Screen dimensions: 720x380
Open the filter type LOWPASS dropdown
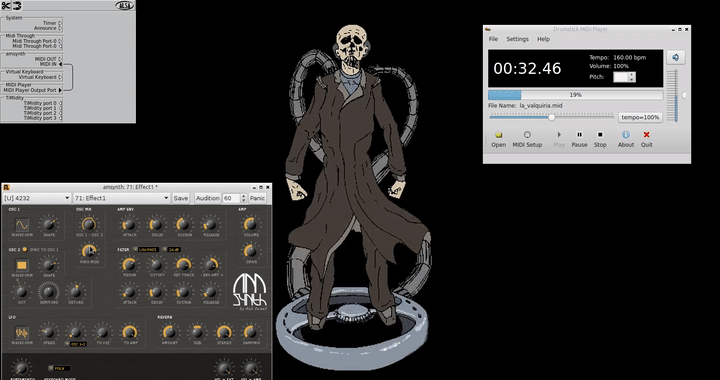point(146,250)
